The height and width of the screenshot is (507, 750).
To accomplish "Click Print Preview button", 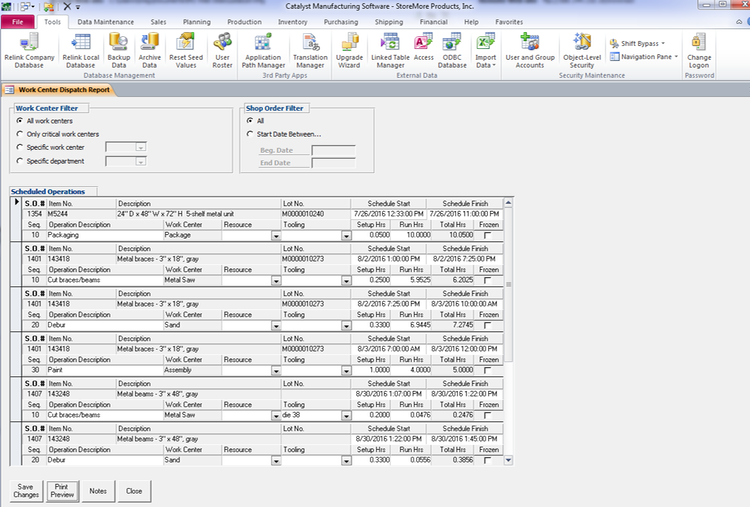I will (x=62, y=491).
